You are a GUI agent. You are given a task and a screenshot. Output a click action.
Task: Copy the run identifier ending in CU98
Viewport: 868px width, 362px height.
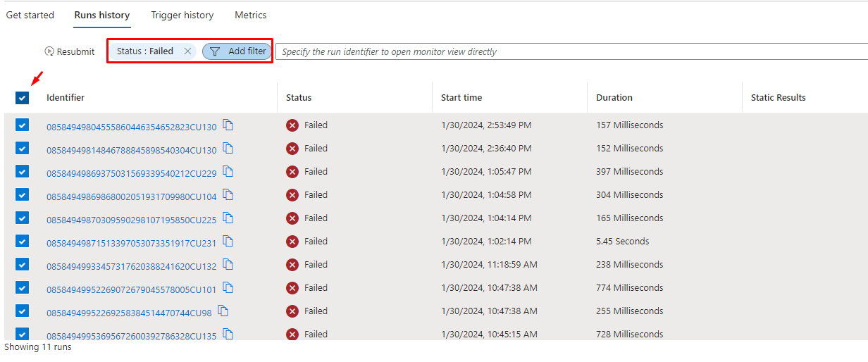(223, 311)
